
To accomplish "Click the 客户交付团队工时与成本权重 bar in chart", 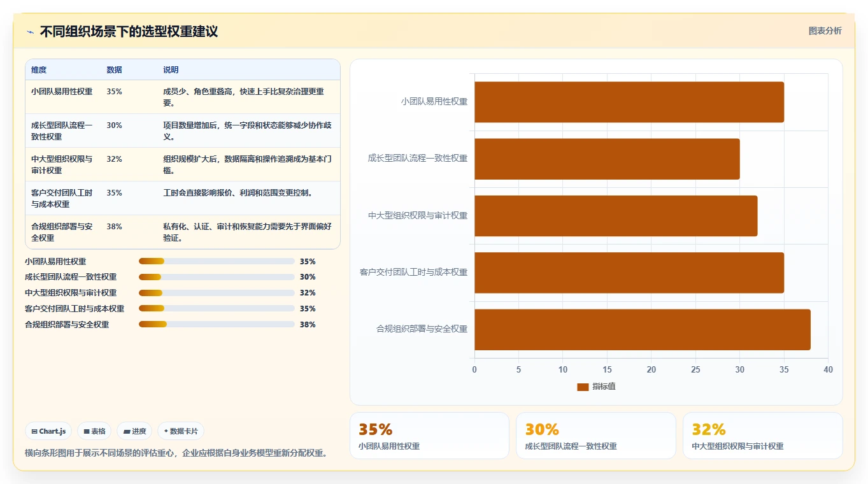I will click(629, 273).
